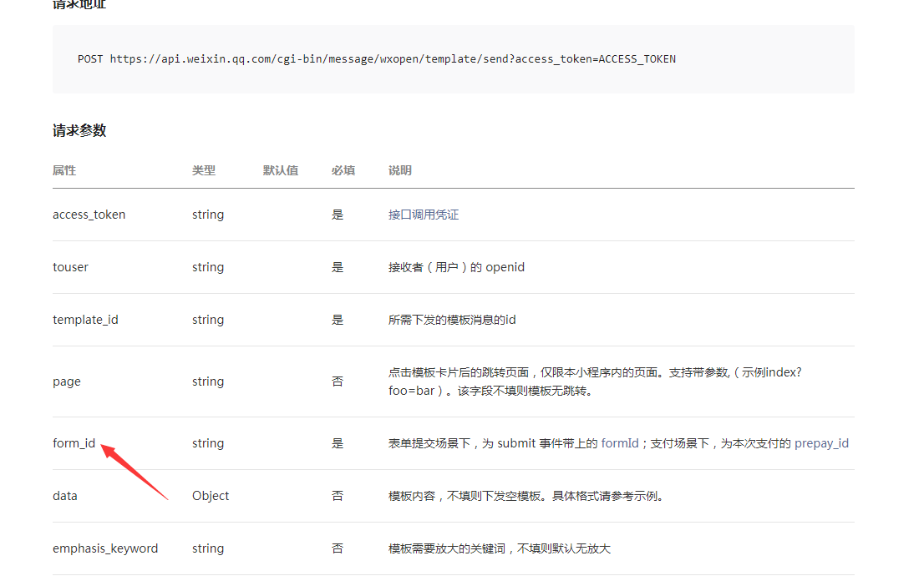Click the string type in form_id row

[208, 443]
